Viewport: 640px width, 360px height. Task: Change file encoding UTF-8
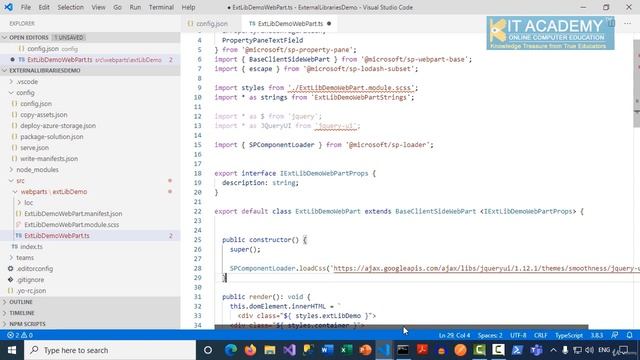(518, 335)
